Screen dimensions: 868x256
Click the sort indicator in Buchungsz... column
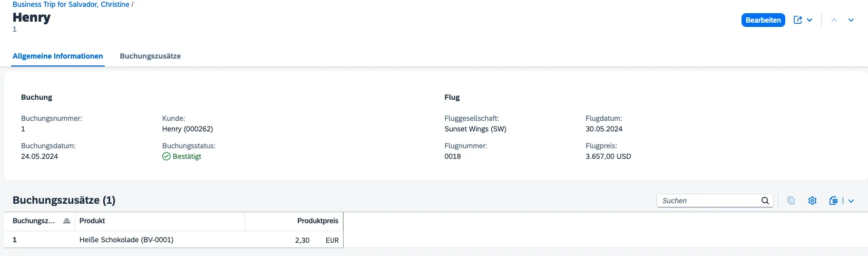(67, 221)
